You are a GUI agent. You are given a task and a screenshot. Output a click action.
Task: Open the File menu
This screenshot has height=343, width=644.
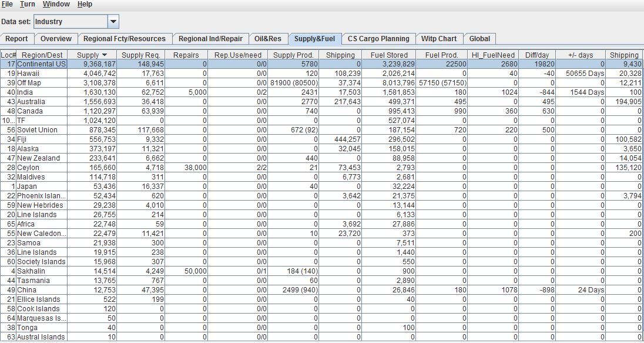pos(8,4)
